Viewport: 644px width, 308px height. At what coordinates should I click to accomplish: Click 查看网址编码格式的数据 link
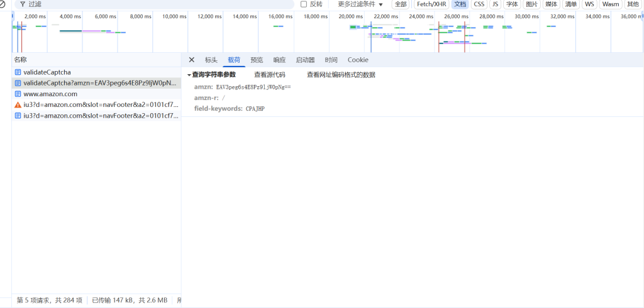click(x=341, y=75)
